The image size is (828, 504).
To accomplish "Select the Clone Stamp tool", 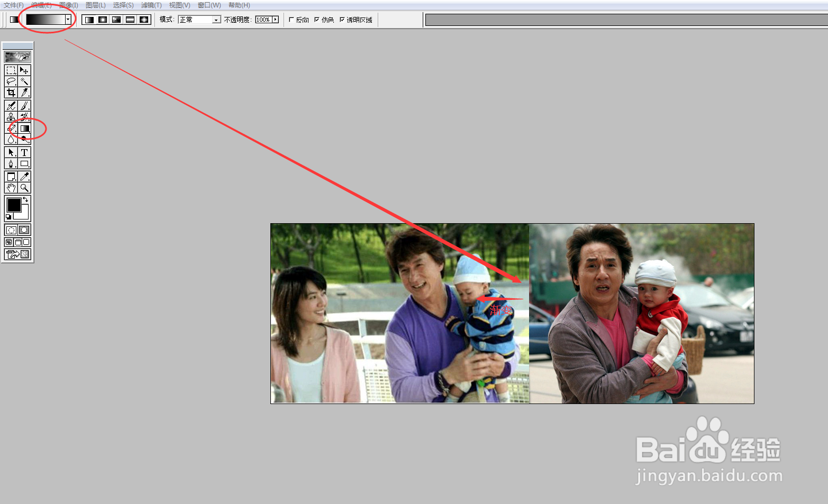I will (11, 117).
